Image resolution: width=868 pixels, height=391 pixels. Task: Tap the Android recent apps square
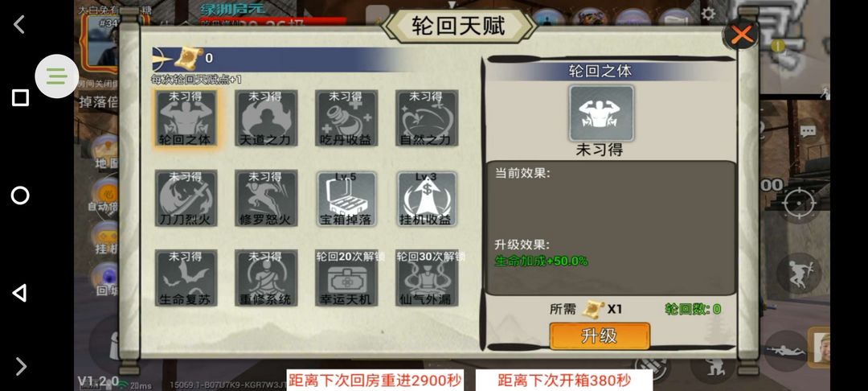click(x=20, y=98)
